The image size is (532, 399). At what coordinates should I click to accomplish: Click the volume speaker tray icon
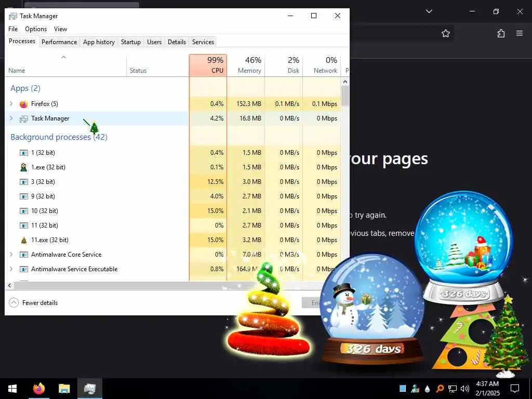465,389
